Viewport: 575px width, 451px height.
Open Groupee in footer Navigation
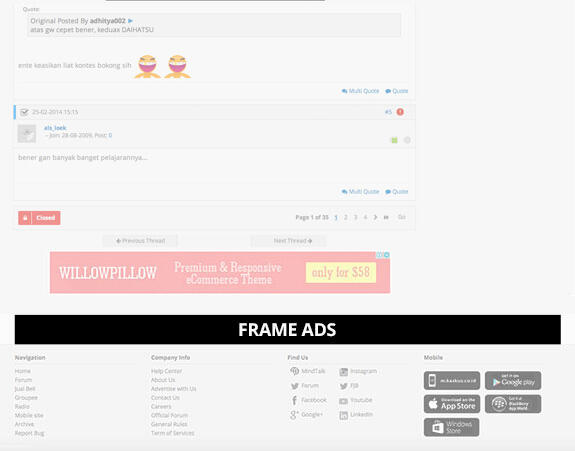[26, 397]
